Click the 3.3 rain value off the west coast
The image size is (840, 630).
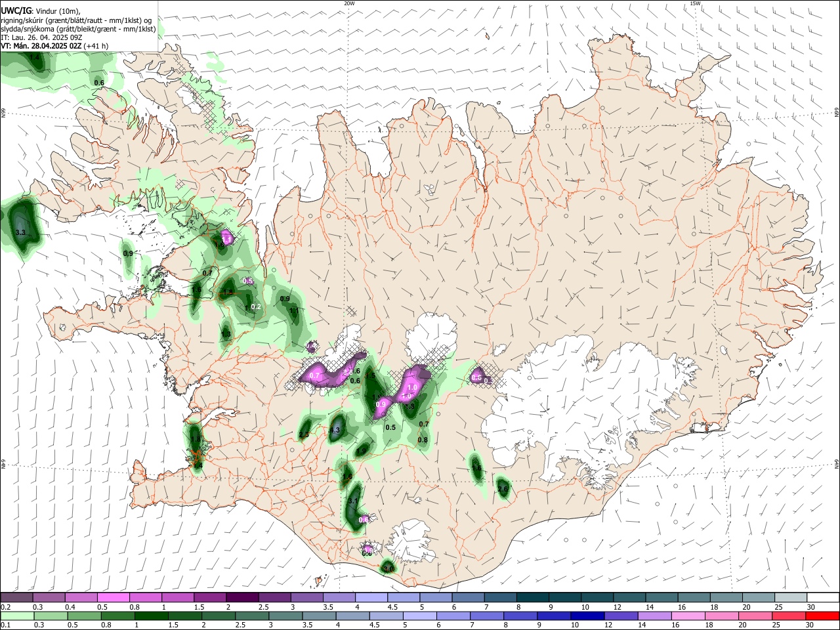[20, 232]
